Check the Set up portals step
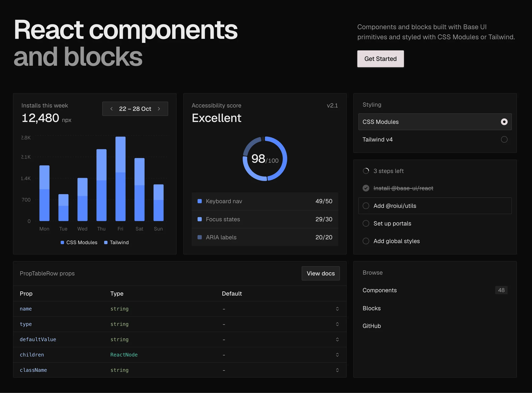The width and height of the screenshot is (532, 393). coord(366,223)
